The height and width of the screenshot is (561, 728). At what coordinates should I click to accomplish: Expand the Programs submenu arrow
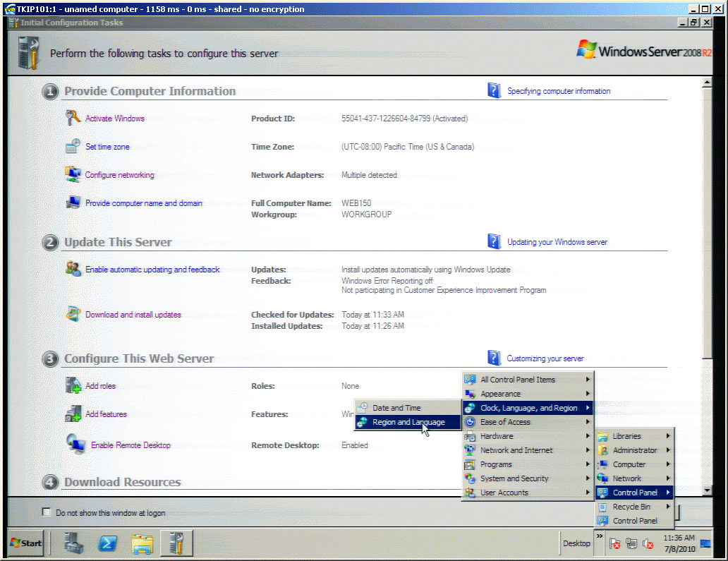tap(588, 464)
